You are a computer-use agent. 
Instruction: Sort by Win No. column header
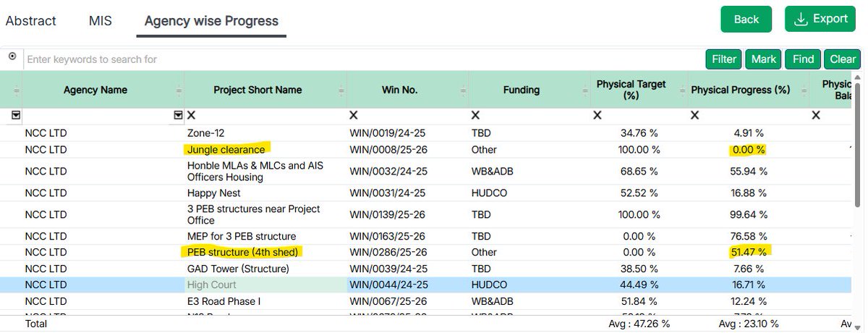point(400,90)
